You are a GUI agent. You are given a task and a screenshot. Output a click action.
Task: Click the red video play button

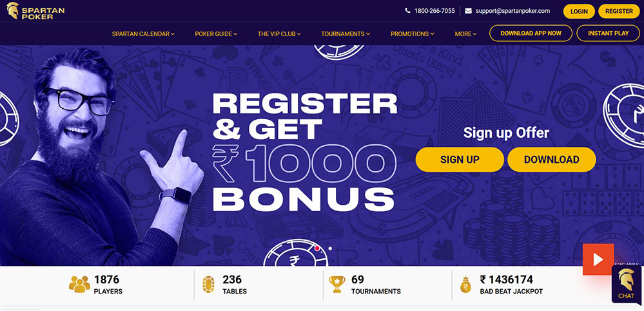(x=598, y=259)
